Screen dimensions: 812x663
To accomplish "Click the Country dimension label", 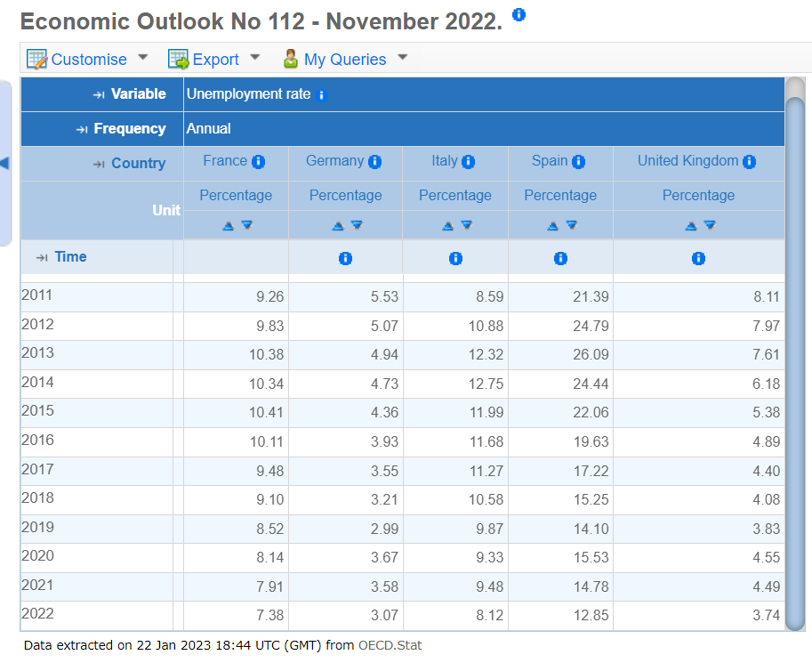I will tap(138, 163).
